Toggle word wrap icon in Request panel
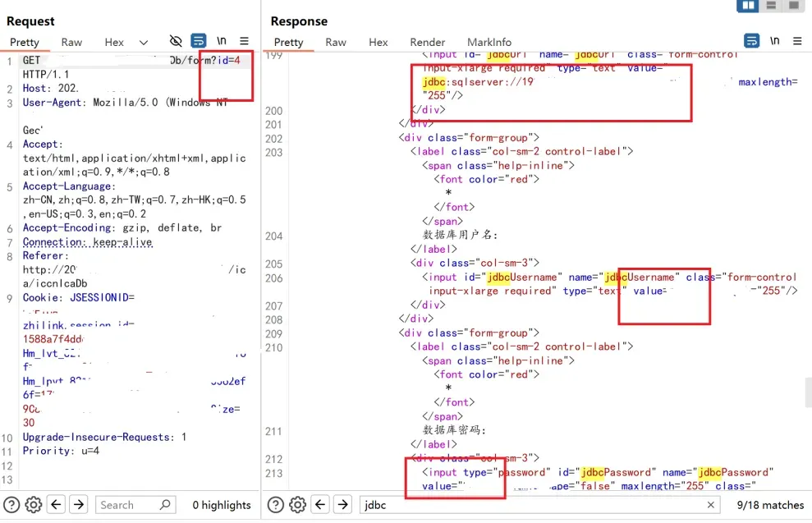Image resolution: width=812 pixels, height=523 pixels. [199, 41]
